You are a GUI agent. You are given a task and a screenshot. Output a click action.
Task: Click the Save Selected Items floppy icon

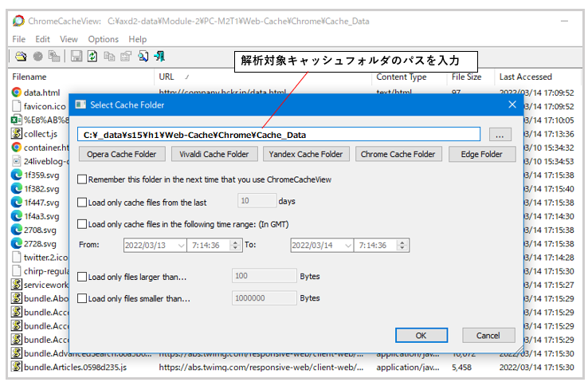pos(76,57)
